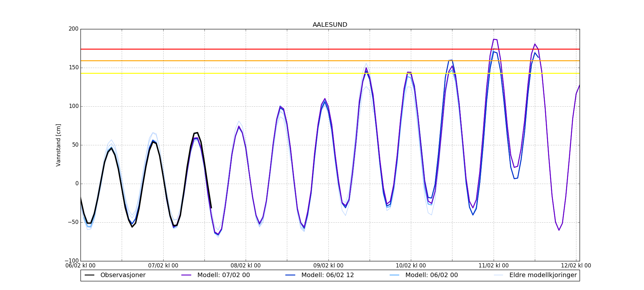Click the y-axis tick value 150
Image resolution: width=644 pixels, height=290 pixels.
tap(73, 68)
